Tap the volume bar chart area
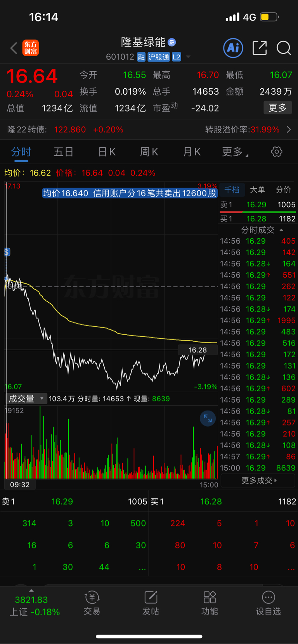Screen dimensions: 298x644 (x=111, y=442)
